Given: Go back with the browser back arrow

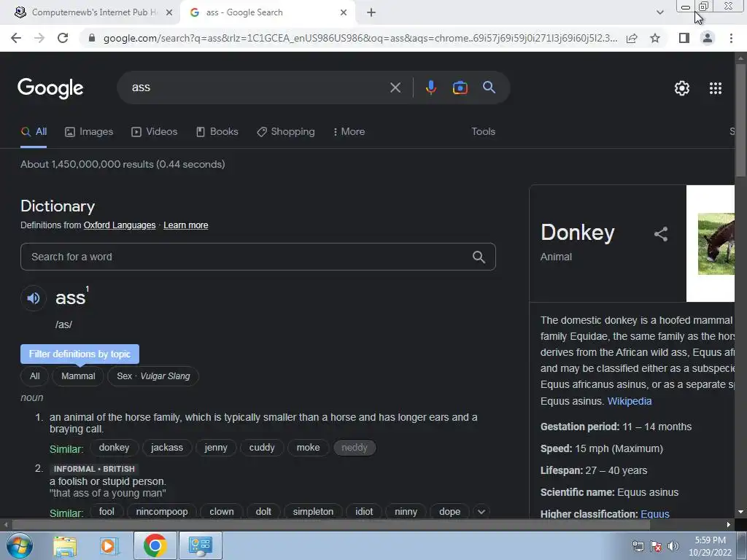Looking at the screenshot, I should [16, 38].
